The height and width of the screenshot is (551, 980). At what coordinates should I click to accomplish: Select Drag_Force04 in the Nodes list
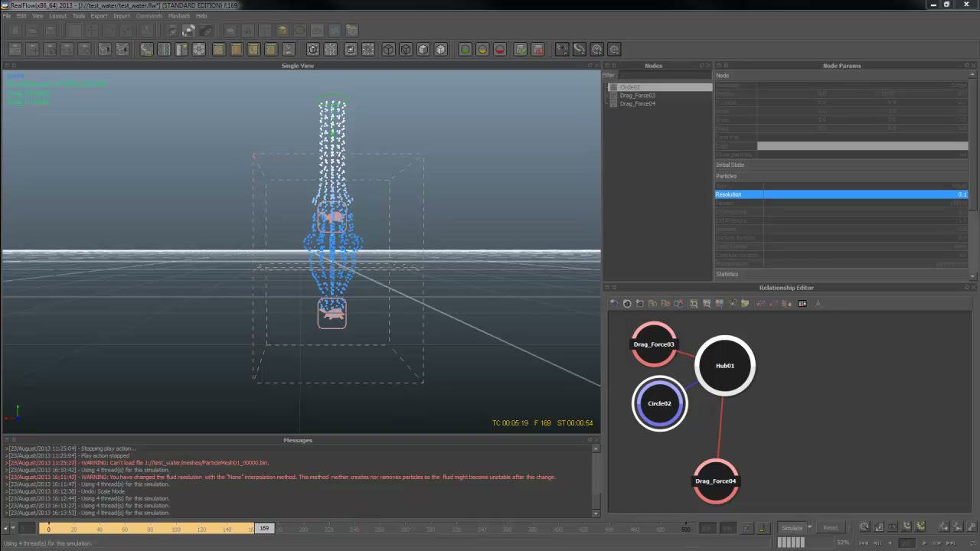[x=637, y=103]
